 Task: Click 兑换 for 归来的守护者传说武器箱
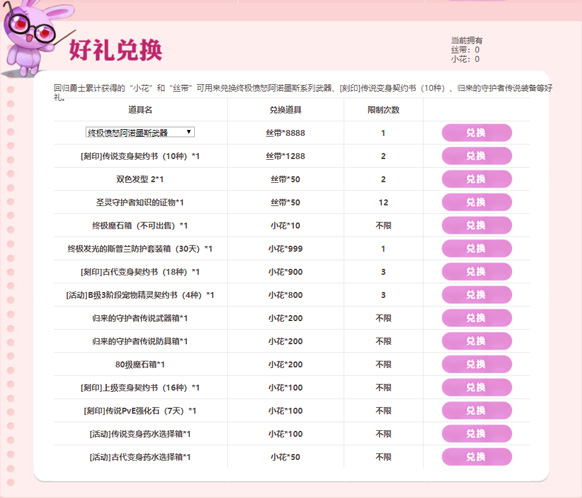(477, 318)
